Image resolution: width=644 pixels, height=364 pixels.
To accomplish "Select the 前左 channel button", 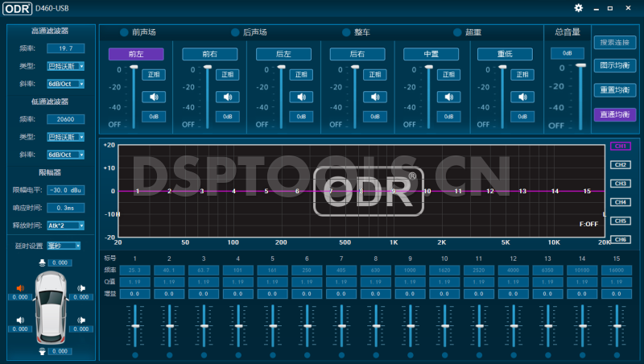I will point(136,54).
